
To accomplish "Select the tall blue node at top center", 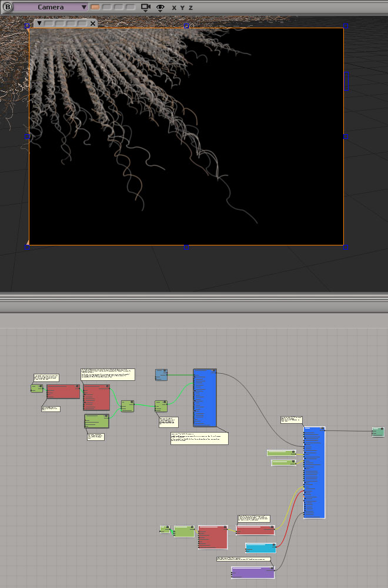I will coord(205,397).
